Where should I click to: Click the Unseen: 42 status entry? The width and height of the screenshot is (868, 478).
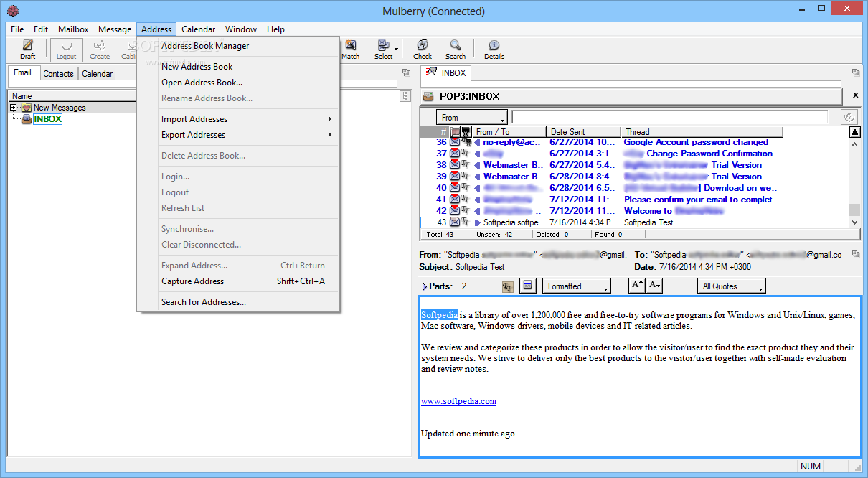(496, 234)
